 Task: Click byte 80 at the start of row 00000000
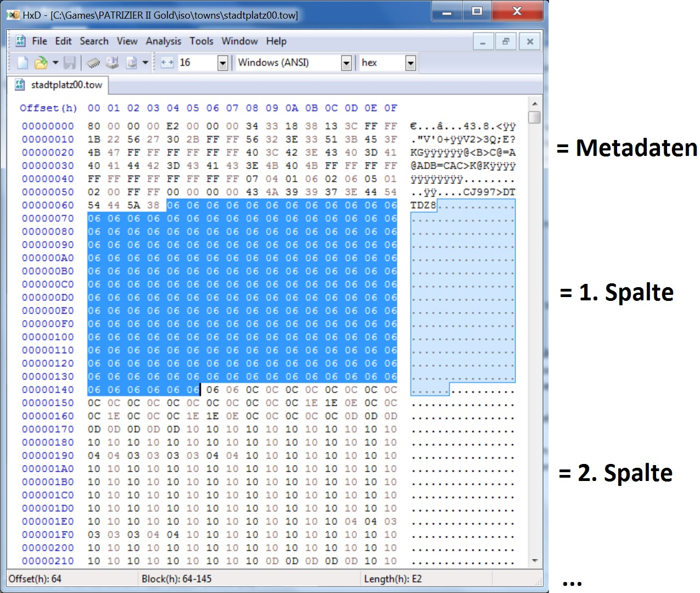pyautogui.click(x=94, y=126)
